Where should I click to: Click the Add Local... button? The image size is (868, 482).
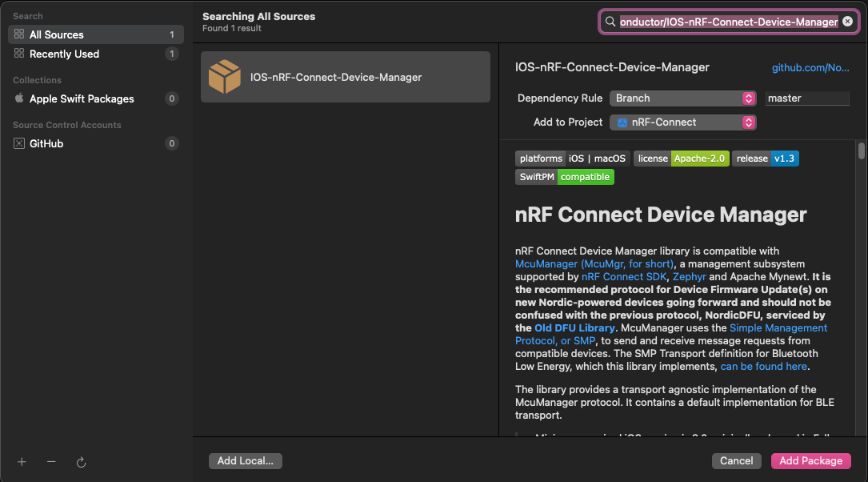tap(246, 461)
